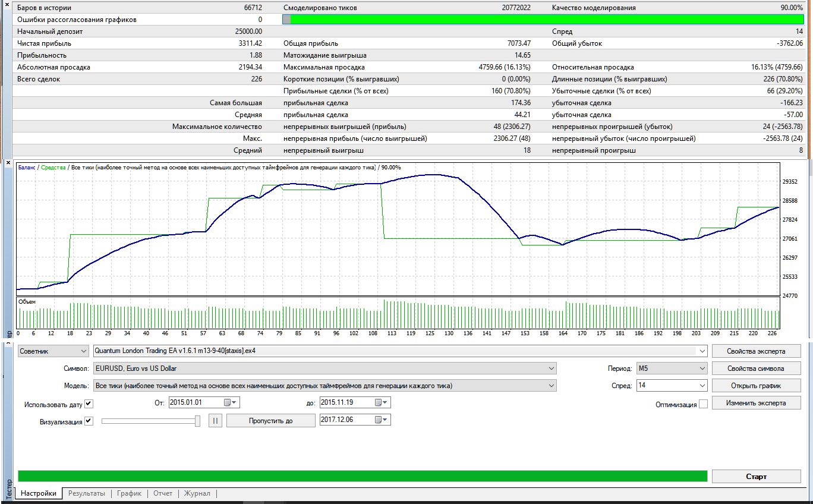Screen dimensions: 813x504
Task: Click the visualization speed slider handle
Action: [198, 421]
